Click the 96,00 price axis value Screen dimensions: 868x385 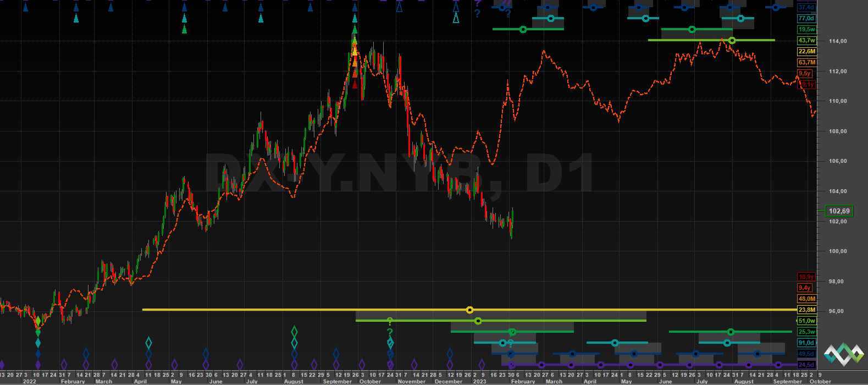[x=837, y=311]
